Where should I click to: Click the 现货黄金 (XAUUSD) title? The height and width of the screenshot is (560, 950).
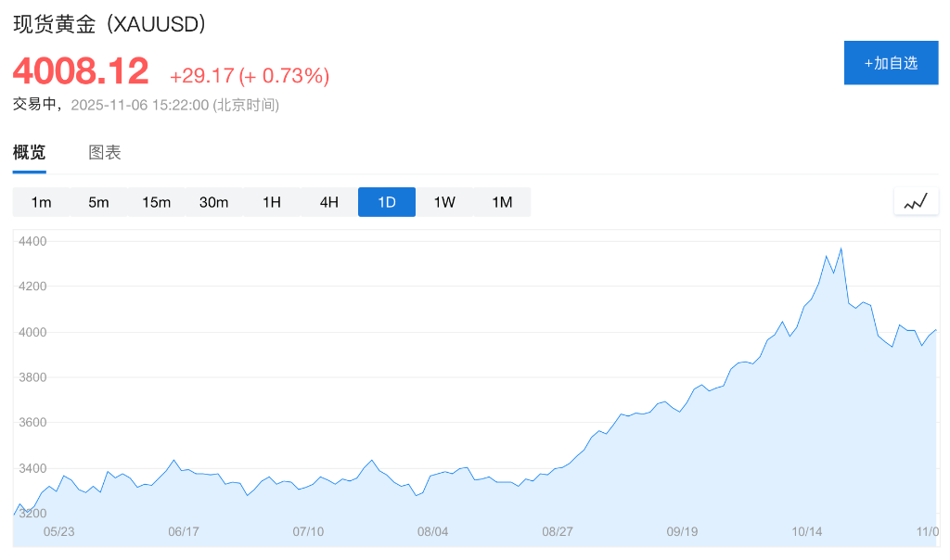[x=107, y=26]
